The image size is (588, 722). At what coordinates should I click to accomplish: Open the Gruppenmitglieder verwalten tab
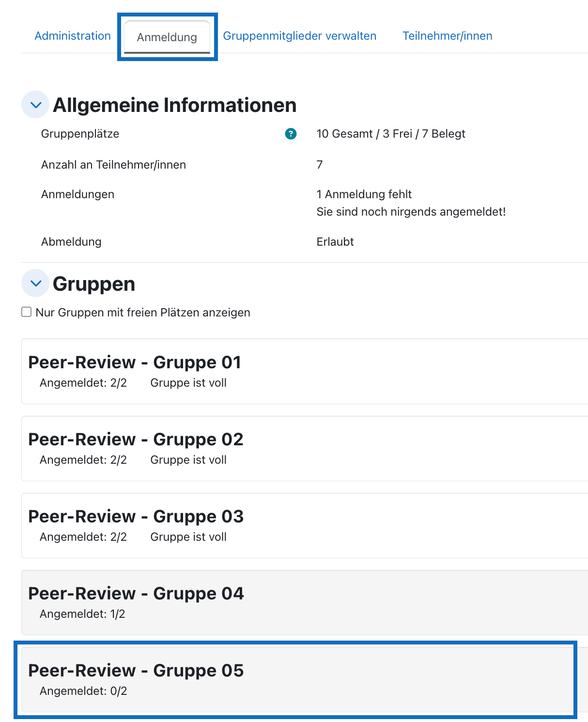[299, 36]
